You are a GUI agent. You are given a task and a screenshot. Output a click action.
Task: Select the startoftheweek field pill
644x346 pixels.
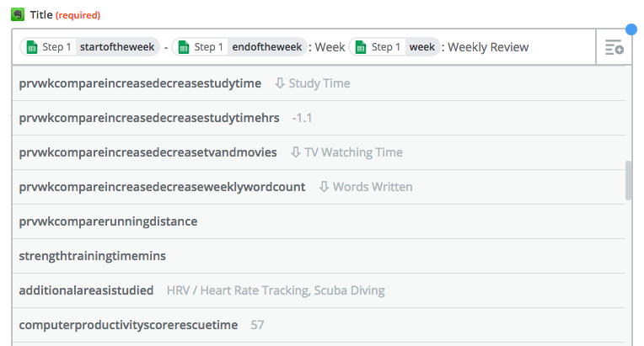(x=90, y=47)
